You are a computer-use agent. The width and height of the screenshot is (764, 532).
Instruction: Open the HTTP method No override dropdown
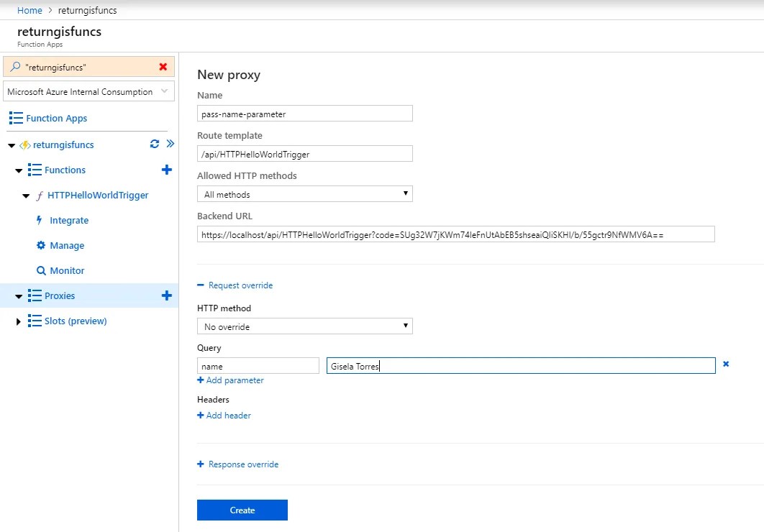pyautogui.click(x=305, y=326)
